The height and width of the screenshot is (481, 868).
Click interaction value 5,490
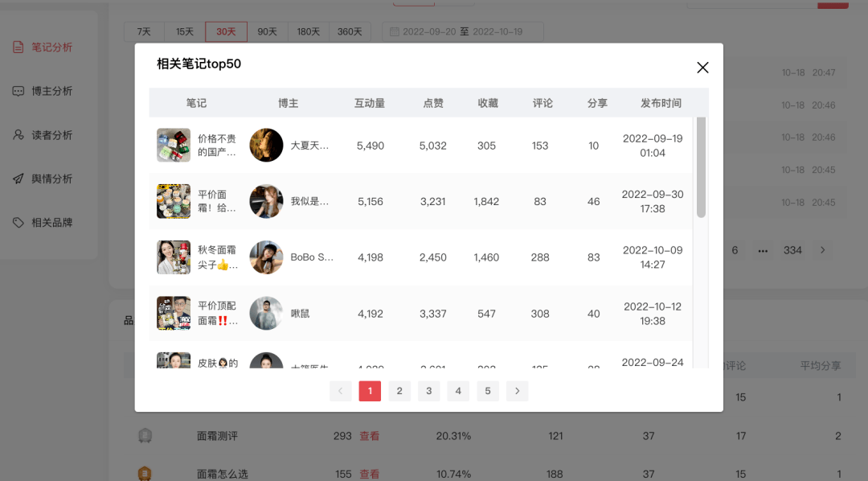click(x=371, y=146)
